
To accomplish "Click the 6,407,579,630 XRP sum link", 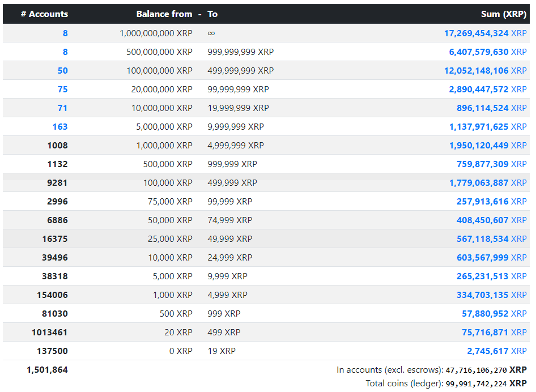I will [x=487, y=52].
